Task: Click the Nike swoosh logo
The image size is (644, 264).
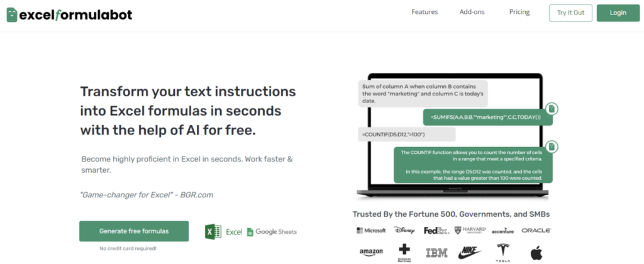Action: (469, 252)
